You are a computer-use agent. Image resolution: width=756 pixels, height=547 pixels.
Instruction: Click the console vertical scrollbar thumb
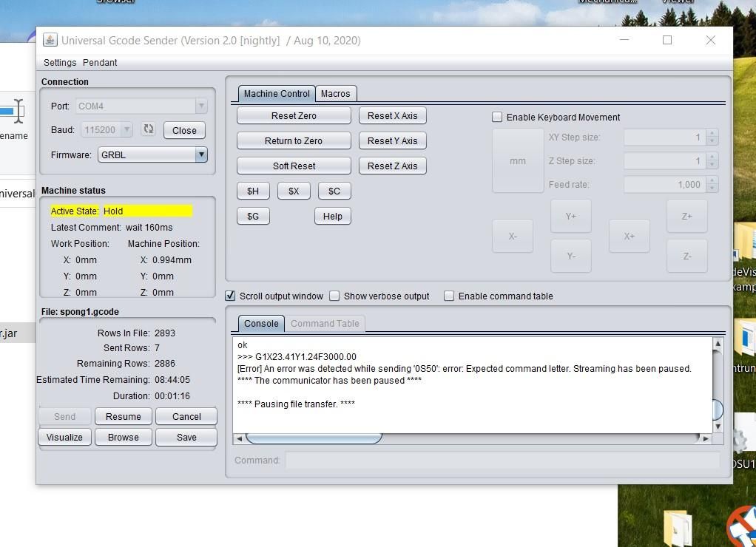tap(718, 410)
